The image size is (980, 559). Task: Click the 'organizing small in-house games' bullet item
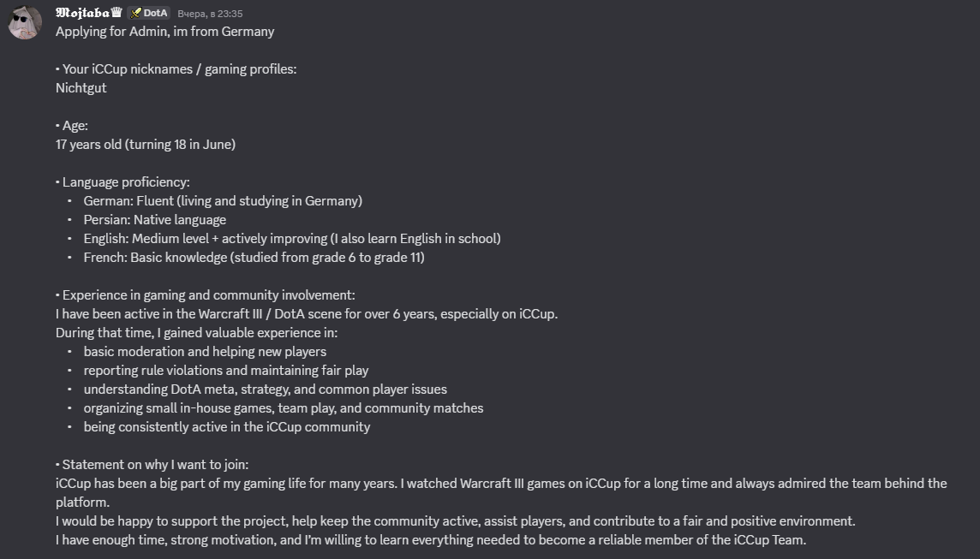pos(283,408)
